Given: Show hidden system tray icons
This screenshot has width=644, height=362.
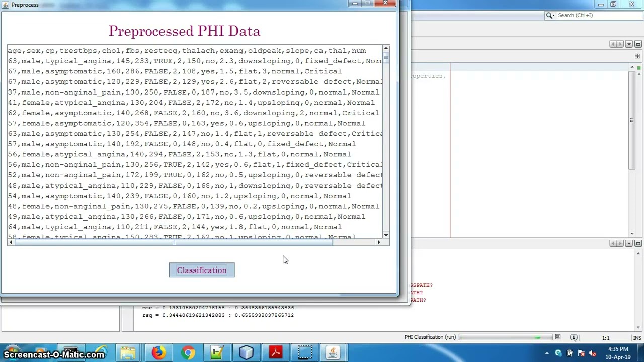Looking at the screenshot, I should coord(547,353).
